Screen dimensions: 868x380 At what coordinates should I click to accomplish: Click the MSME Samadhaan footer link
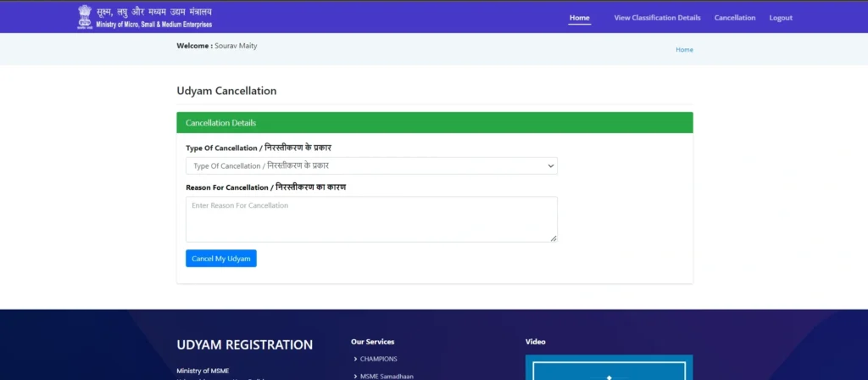tap(387, 377)
